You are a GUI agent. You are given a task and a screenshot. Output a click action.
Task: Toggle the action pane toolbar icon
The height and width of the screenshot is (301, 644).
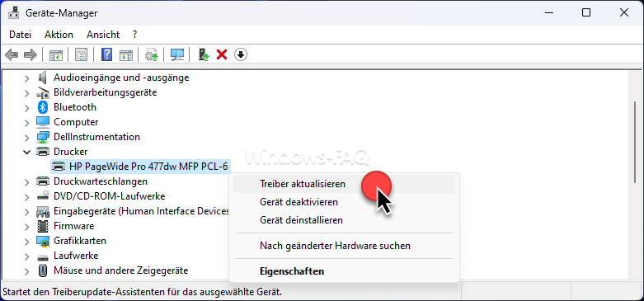[125, 54]
